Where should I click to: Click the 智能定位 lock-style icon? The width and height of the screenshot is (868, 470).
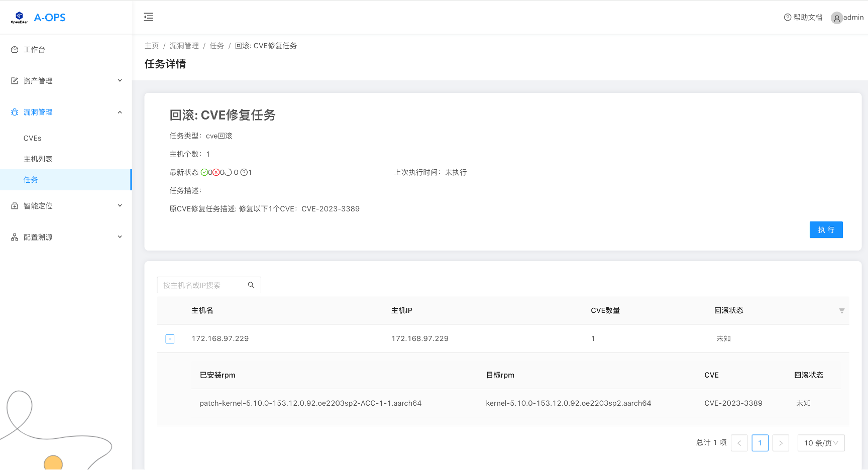pos(14,205)
